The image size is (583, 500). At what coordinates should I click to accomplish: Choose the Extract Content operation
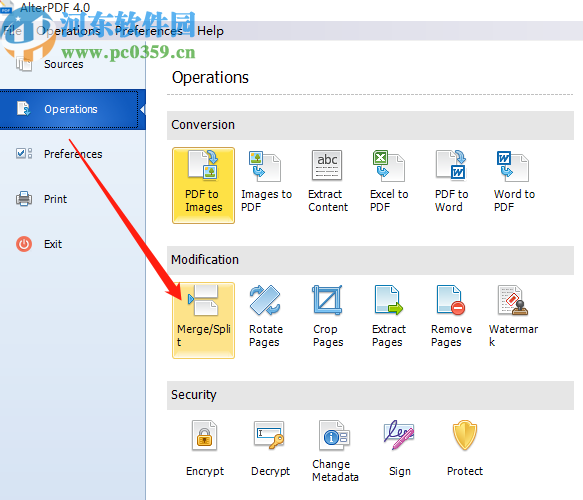(328, 182)
